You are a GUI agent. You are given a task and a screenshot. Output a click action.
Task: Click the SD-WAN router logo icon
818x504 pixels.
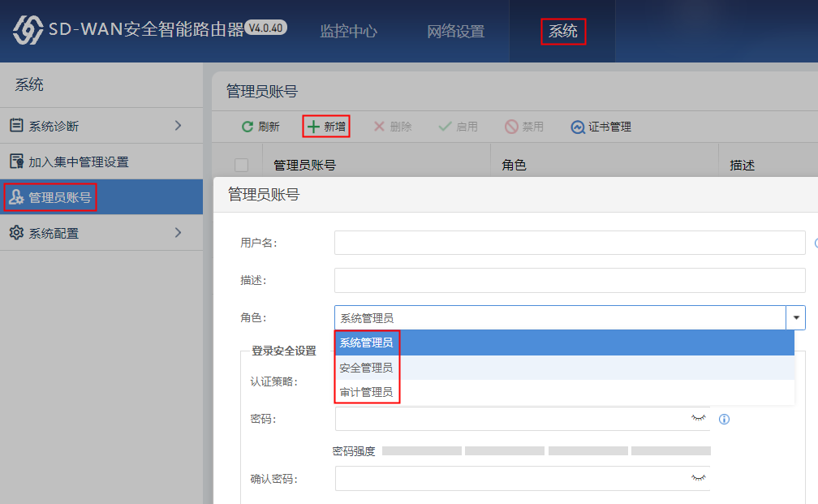click(x=28, y=31)
